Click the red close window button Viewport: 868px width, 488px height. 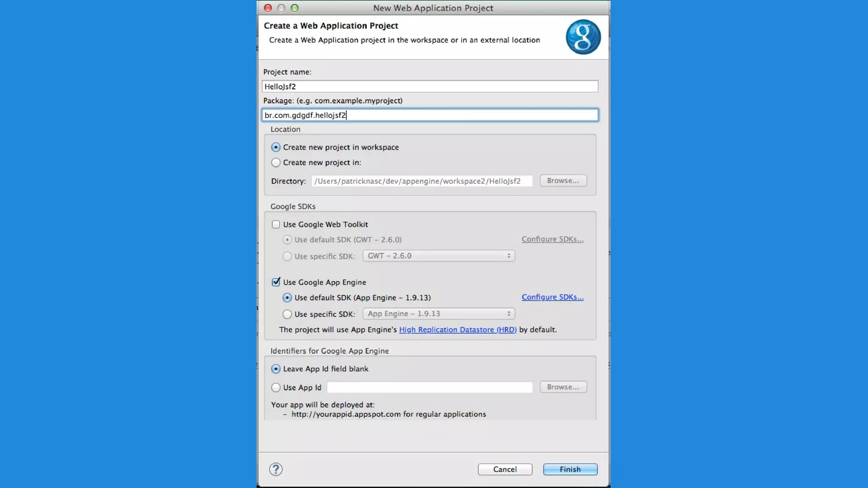click(x=268, y=8)
